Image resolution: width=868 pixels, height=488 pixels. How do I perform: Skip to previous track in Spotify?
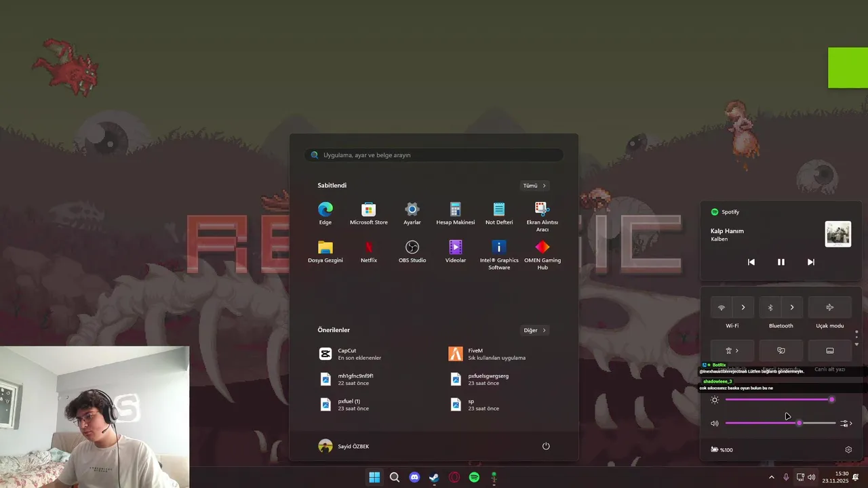tap(751, 262)
